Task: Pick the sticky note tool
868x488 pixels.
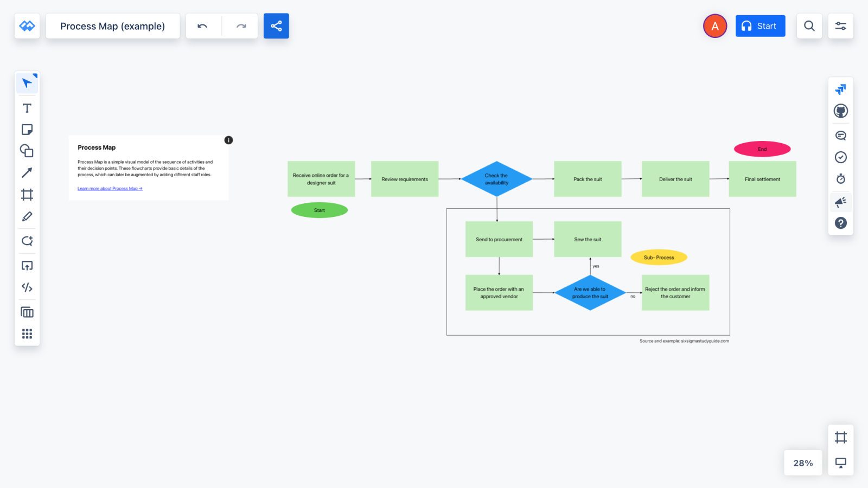Action: (x=27, y=130)
